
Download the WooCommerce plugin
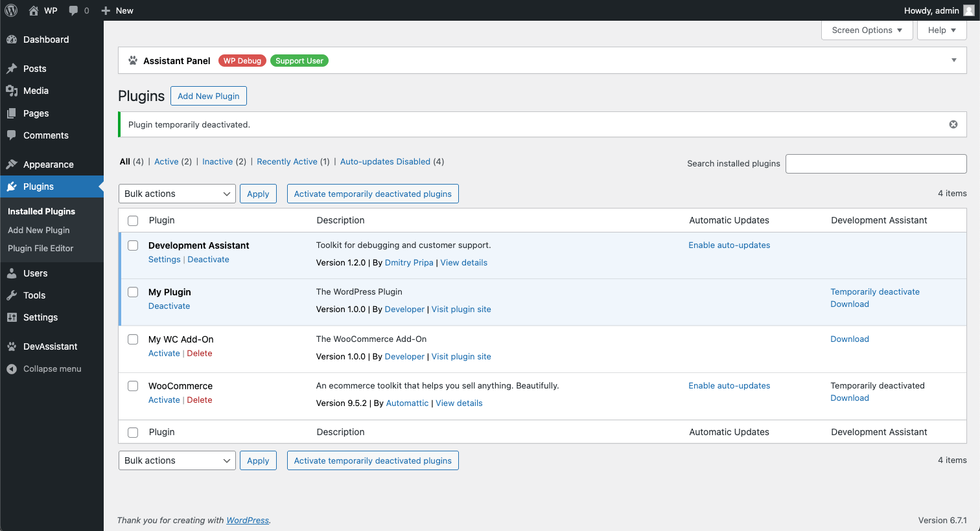[x=850, y=398]
